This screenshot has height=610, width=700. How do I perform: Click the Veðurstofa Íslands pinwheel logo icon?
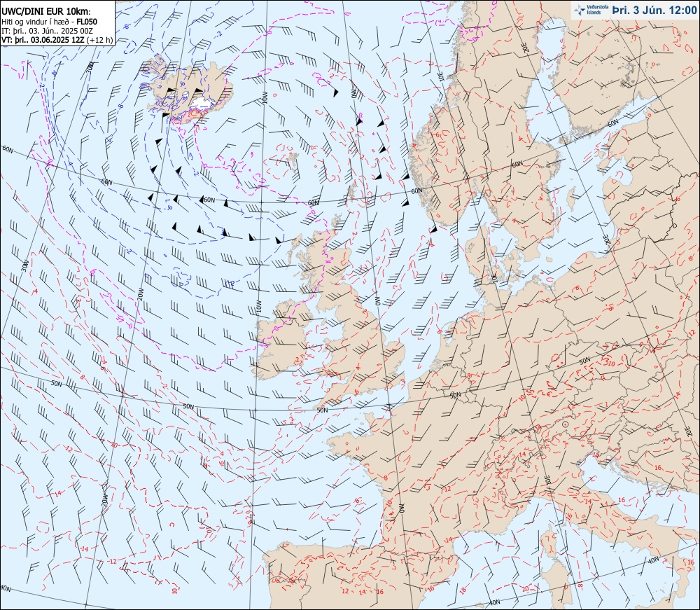580,11
